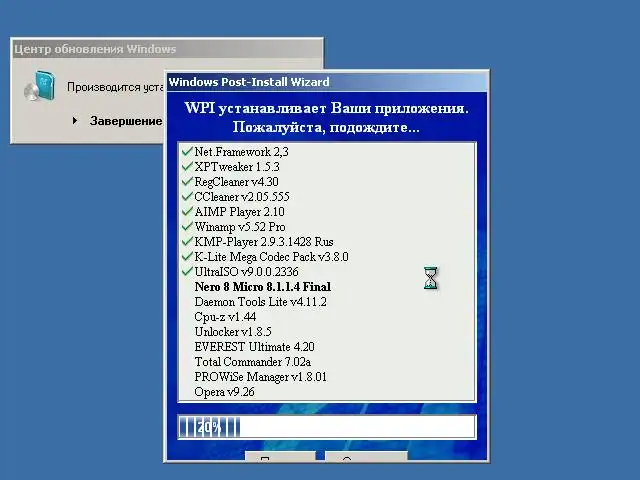640x480 pixels.
Task: Select Daemon Tools Lite v4.11.2 entry
Action: pos(260,302)
